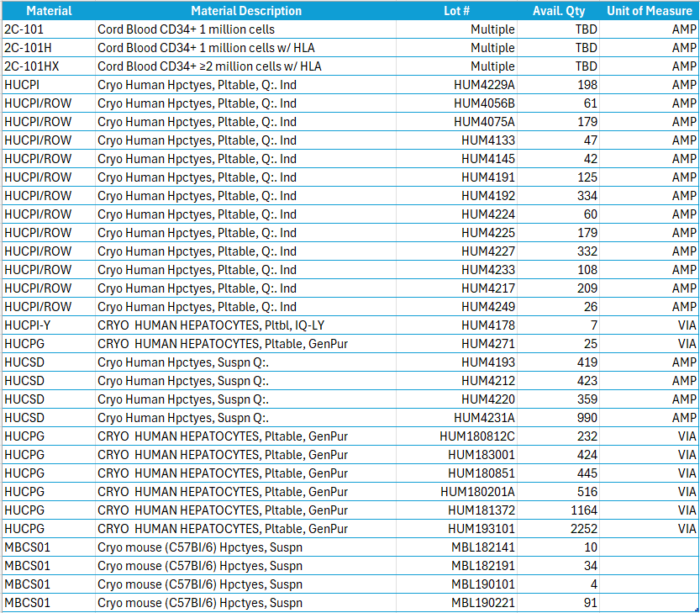The width and height of the screenshot is (700, 613).
Task: Click lot number HUM181372
Action: (x=482, y=510)
